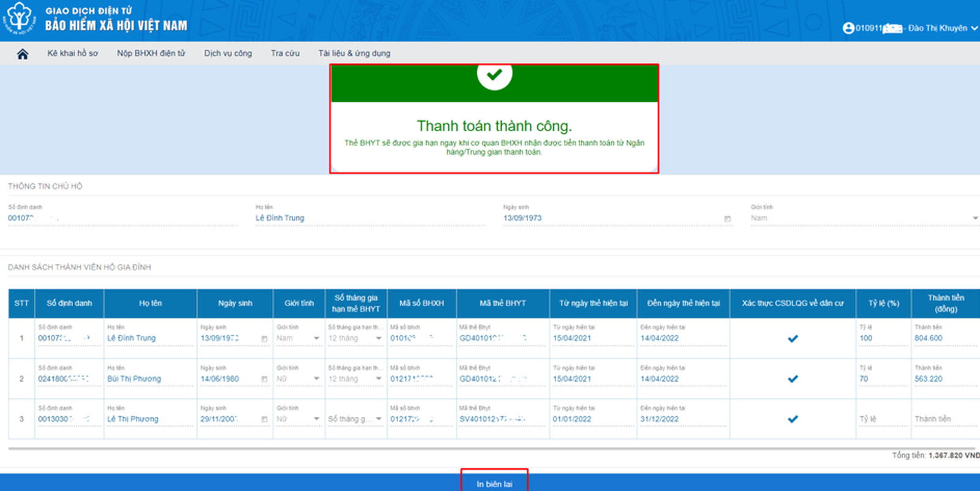Click the BHXH Việt Nam logo
The height and width of the screenshot is (491, 980).
pos(19,18)
